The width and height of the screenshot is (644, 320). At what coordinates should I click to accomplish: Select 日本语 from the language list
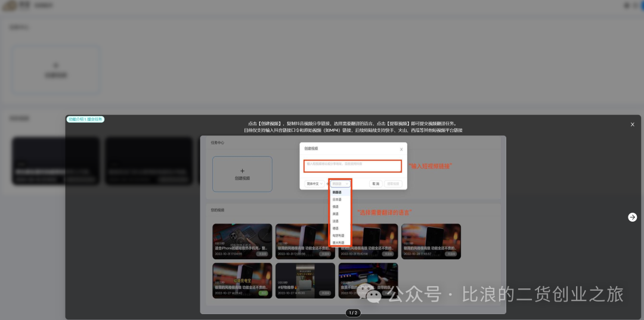click(x=338, y=200)
